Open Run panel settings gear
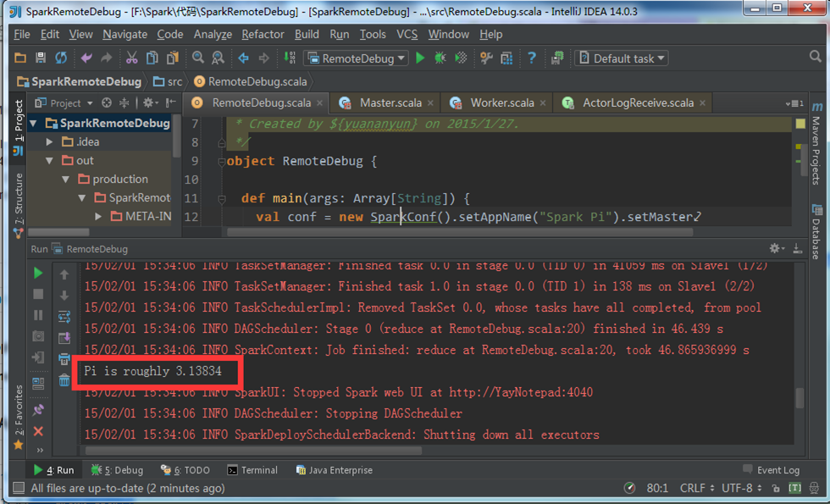Screen dimensions: 830x504 coord(775,248)
